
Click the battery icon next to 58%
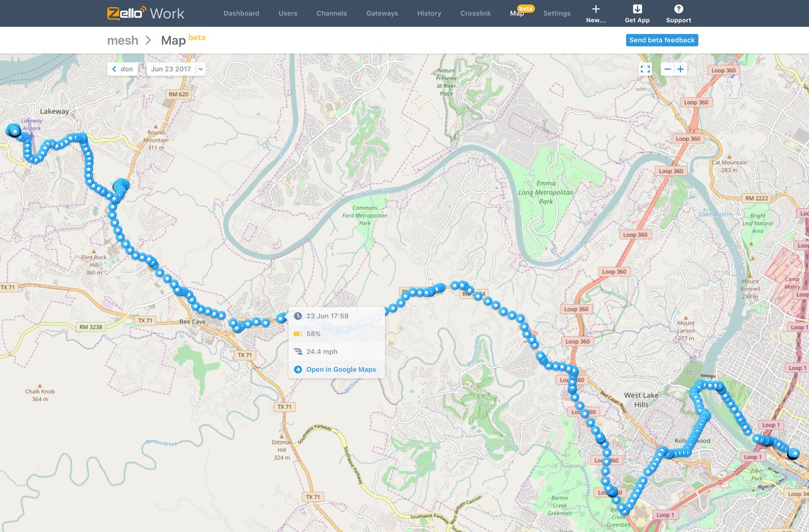point(297,333)
